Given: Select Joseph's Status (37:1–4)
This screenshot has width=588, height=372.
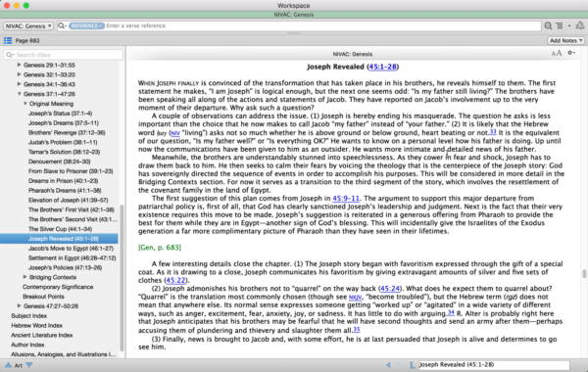Looking at the screenshot, I should (61, 114).
